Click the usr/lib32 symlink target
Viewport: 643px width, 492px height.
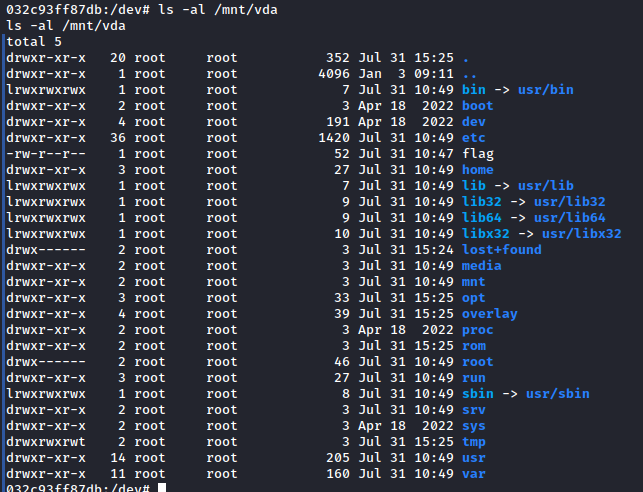point(570,201)
